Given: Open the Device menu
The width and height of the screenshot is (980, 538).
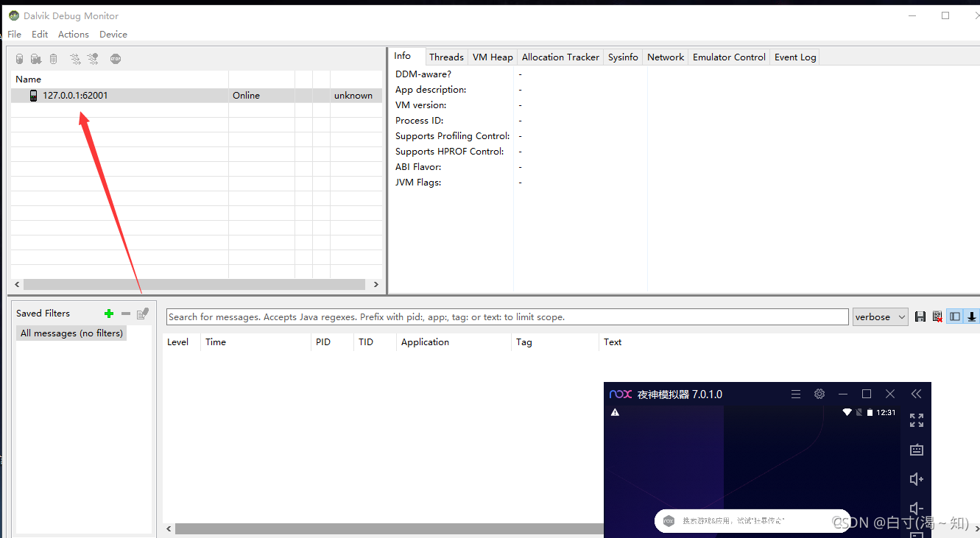Looking at the screenshot, I should click(113, 34).
